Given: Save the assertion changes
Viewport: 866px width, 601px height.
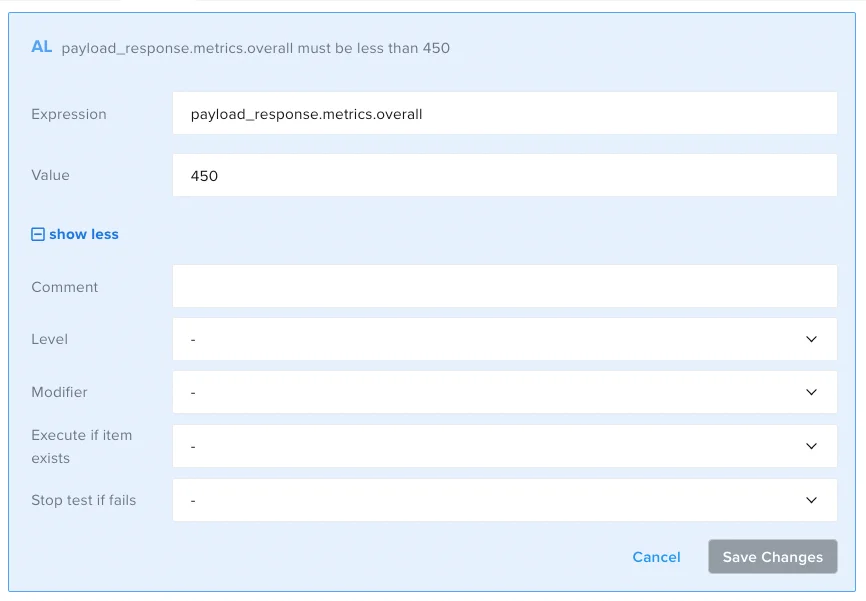Looking at the screenshot, I should (x=772, y=557).
